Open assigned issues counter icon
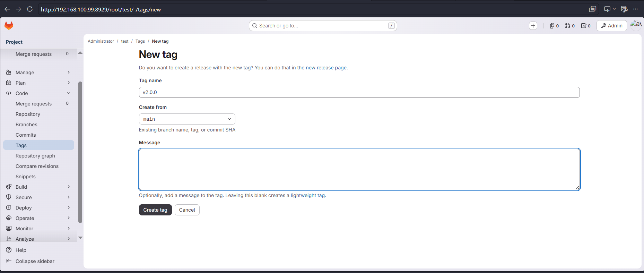 pos(554,26)
